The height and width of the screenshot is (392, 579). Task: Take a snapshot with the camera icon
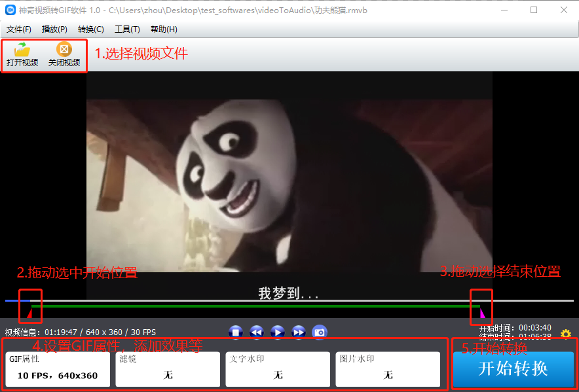pos(319,332)
